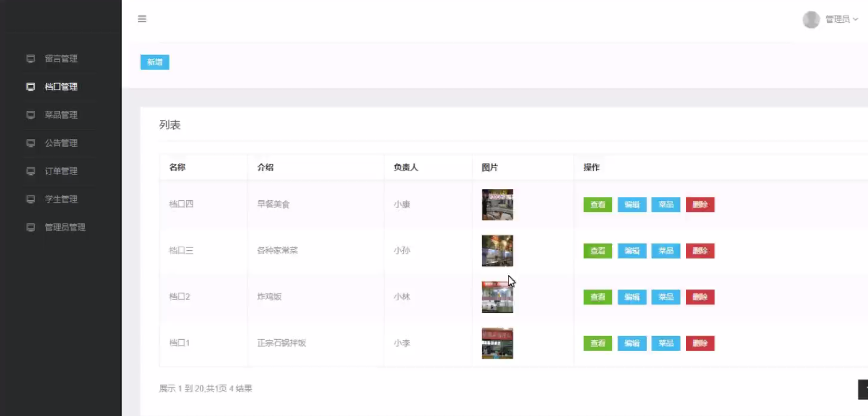Open the 档口四 stall thumbnail image
868x416 pixels.
click(497, 205)
